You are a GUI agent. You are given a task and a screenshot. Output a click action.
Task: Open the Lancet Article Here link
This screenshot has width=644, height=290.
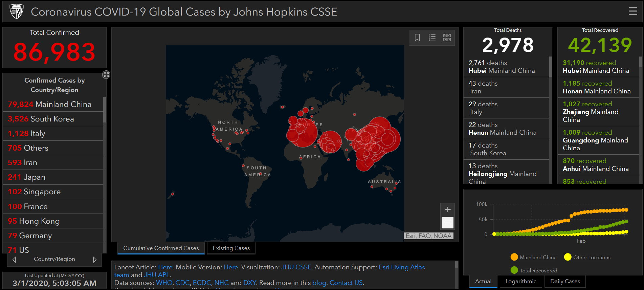[165, 267]
